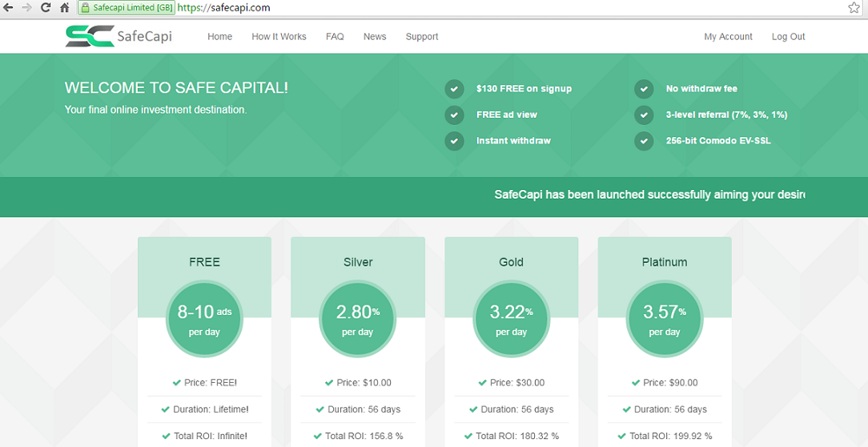Open the Support page
The width and height of the screenshot is (868, 447).
[422, 37]
